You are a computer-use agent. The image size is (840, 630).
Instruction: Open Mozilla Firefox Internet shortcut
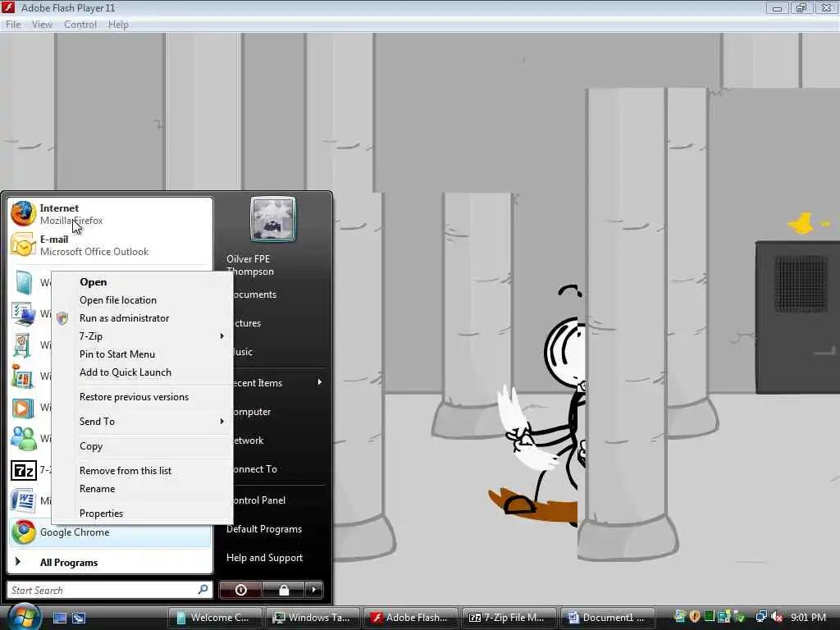[111, 214]
